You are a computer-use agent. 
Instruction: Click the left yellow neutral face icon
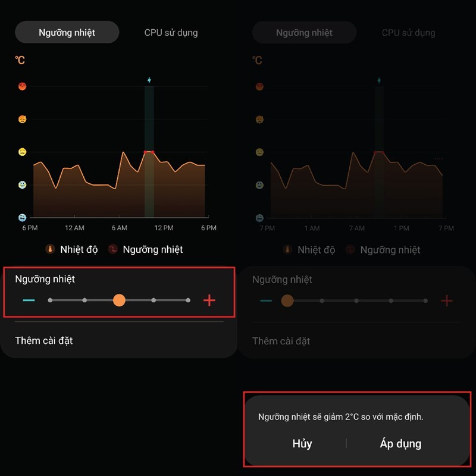click(22, 152)
